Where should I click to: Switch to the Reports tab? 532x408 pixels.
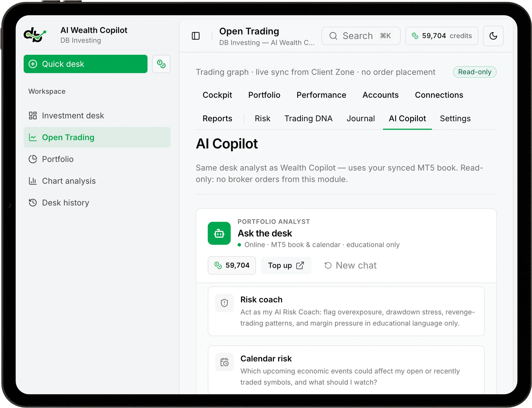click(x=217, y=119)
